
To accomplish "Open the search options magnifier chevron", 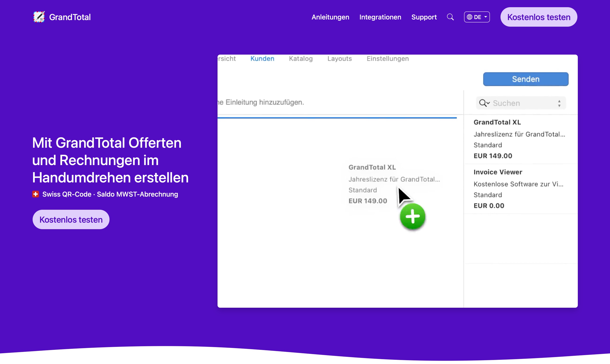I will (x=484, y=103).
